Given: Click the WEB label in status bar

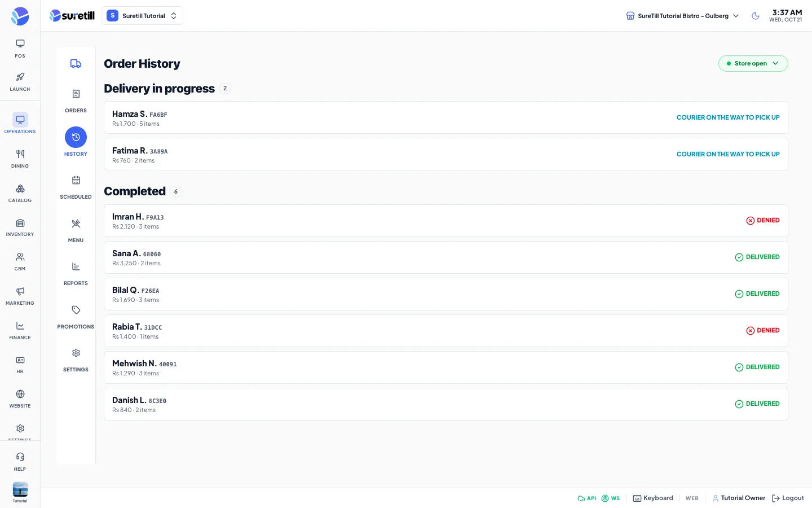Looking at the screenshot, I should click(692, 498).
